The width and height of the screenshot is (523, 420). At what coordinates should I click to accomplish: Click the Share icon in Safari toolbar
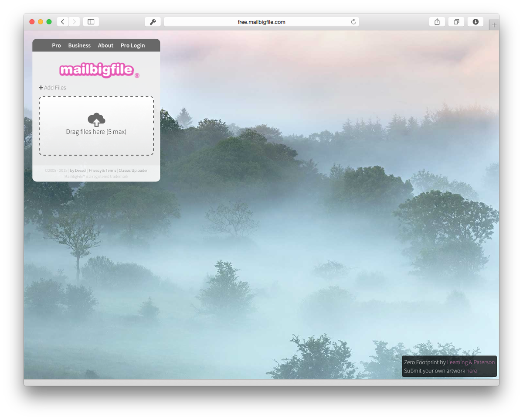coord(437,21)
